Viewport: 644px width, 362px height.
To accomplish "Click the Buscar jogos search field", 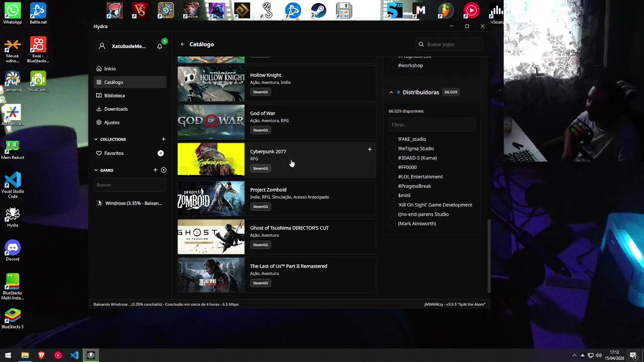I will pyautogui.click(x=449, y=44).
